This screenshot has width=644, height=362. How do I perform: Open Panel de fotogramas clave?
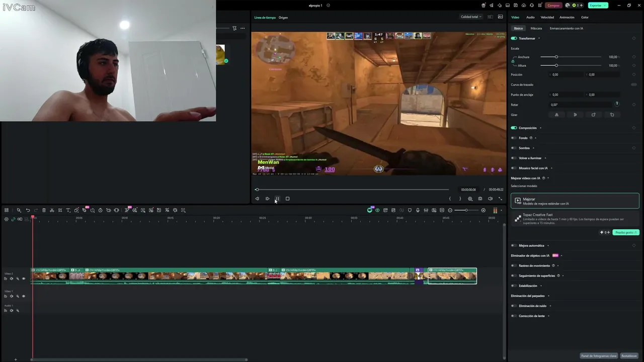tap(599, 356)
